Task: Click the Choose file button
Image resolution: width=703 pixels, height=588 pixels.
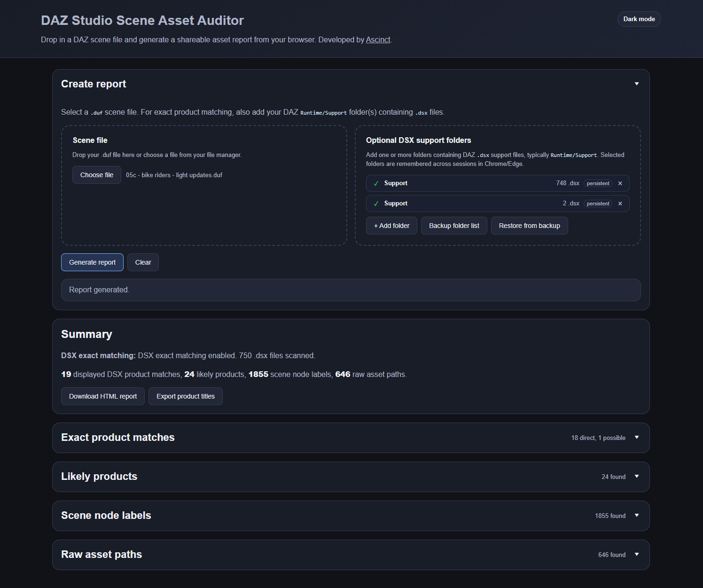Action: point(97,175)
